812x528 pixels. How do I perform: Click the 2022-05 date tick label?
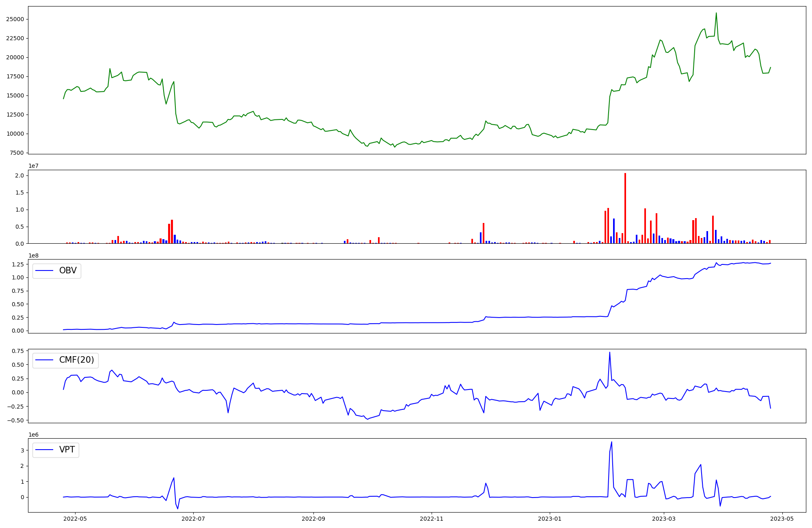coord(75,519)
